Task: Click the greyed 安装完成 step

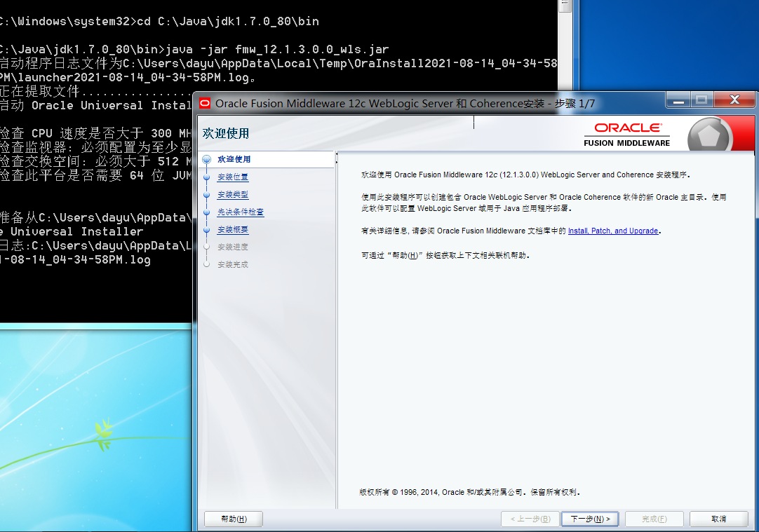Action: 233,264
